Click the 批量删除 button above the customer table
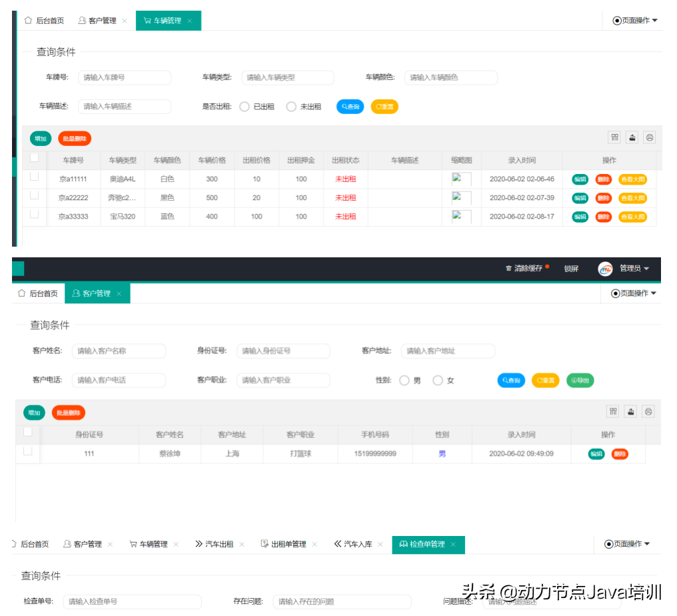This screenshot has width=677, height=616. (68, 412)
